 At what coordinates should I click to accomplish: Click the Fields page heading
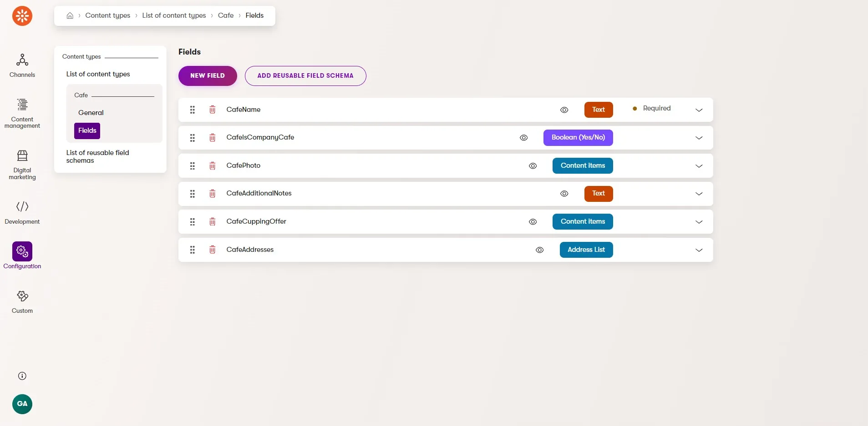189,52
